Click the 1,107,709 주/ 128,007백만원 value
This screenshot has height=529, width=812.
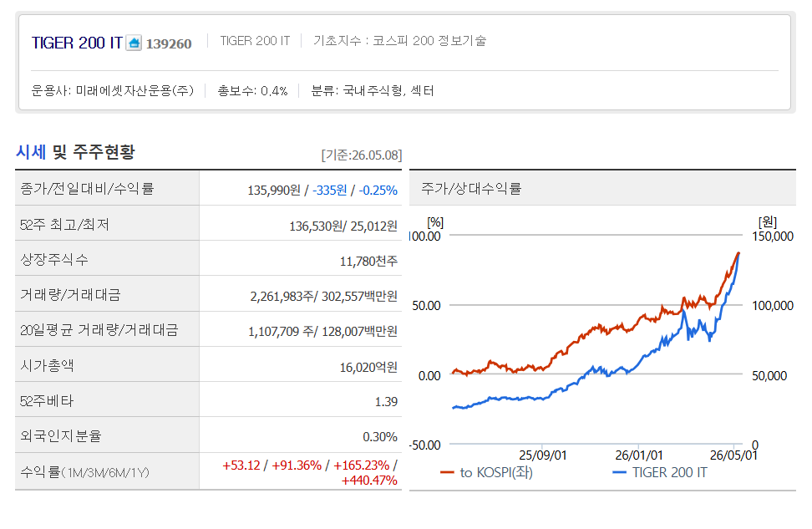(x=322, y=331)
